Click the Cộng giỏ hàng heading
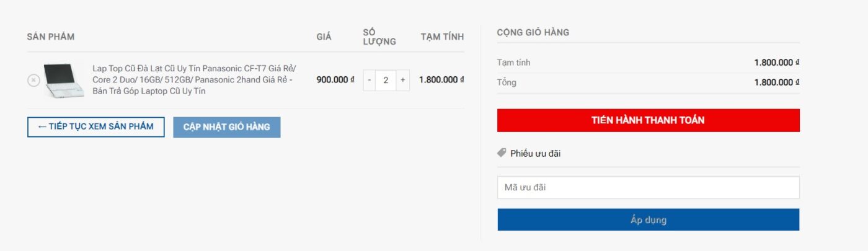This screenshot has height=251, width=868. coord(533,32)
